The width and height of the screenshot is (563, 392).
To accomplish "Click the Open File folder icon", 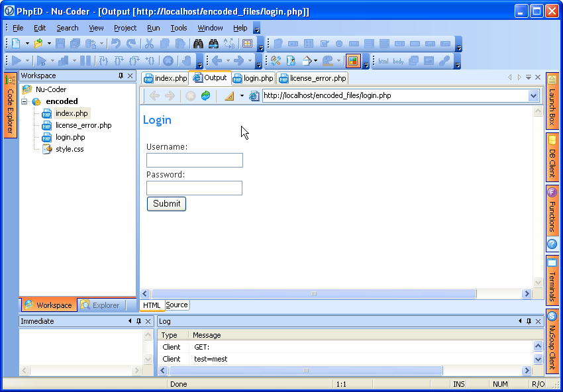I will point(38,44).
